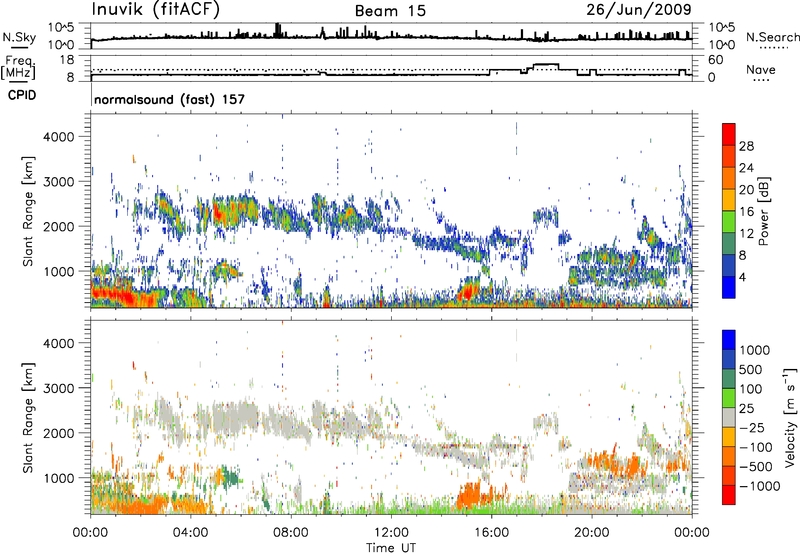Image resolution: width=800 pixels, height=554 pixels.
Task: Click the 'CPID' label
Action: 22,95
